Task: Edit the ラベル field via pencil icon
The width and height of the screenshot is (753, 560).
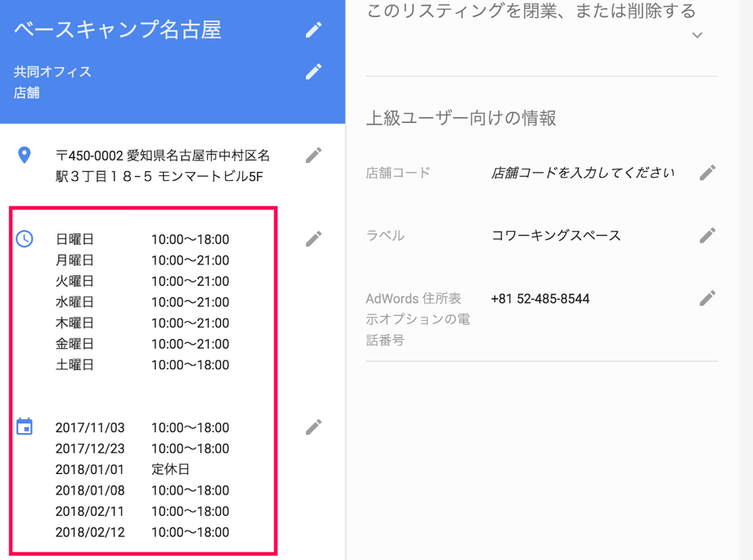Action: click(x=708, y=236)
